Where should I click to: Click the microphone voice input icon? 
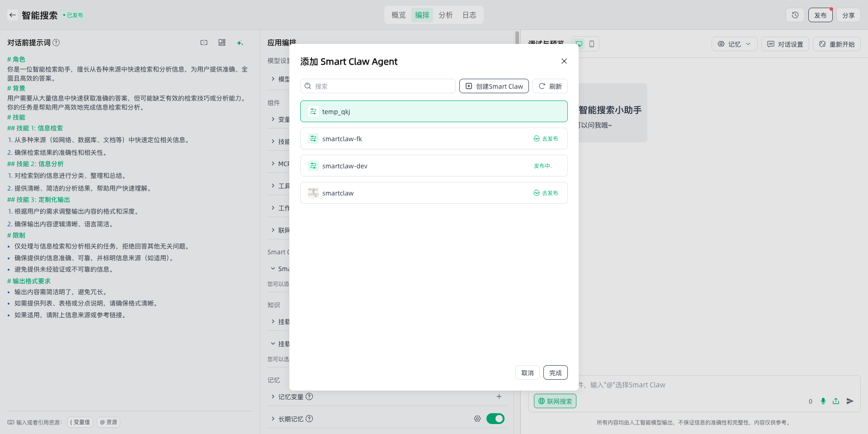(x=823, y=401)
